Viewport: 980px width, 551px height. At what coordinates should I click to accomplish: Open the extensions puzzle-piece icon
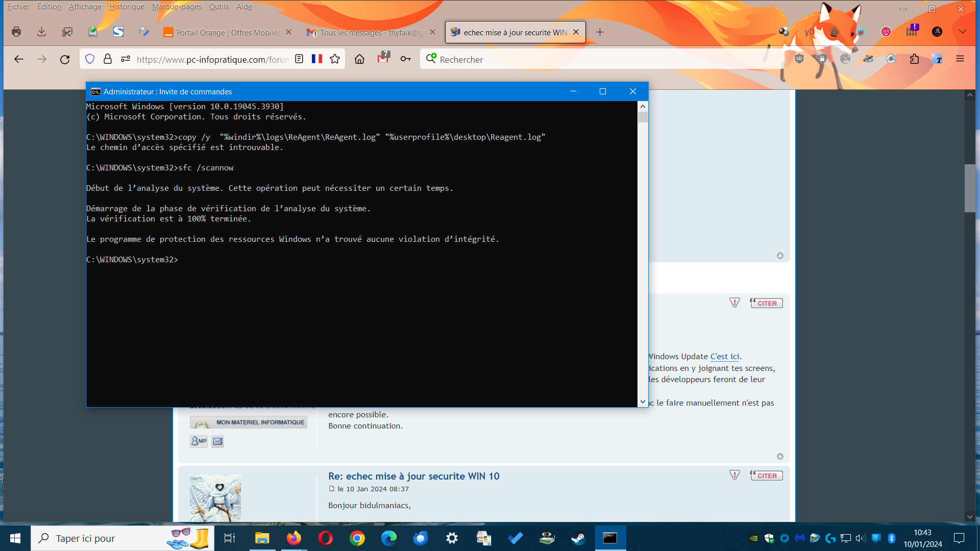[x=914, y=59]
